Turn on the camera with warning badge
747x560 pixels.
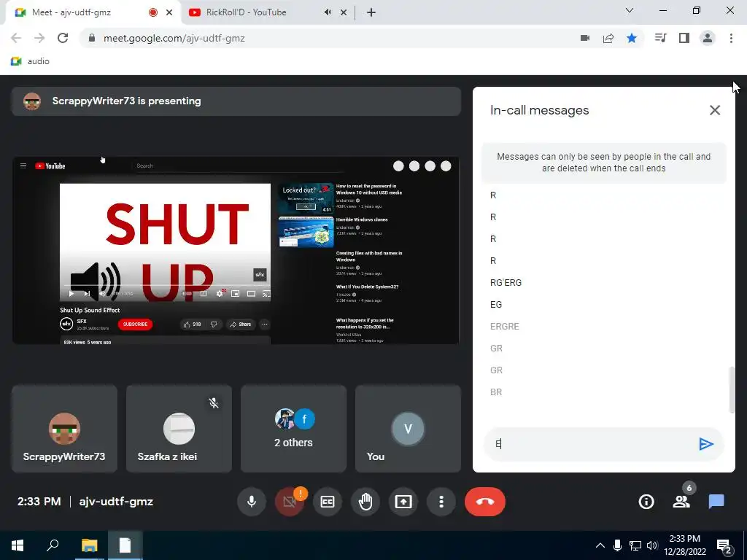(x=289, y=502)
